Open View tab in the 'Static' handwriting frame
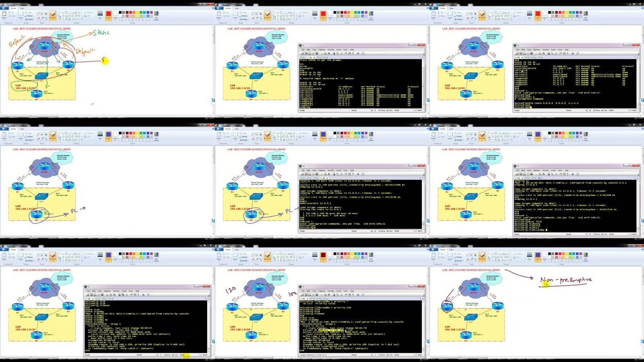Image resolution: width=644 pixels, height=362 pixels. point(22,8)
